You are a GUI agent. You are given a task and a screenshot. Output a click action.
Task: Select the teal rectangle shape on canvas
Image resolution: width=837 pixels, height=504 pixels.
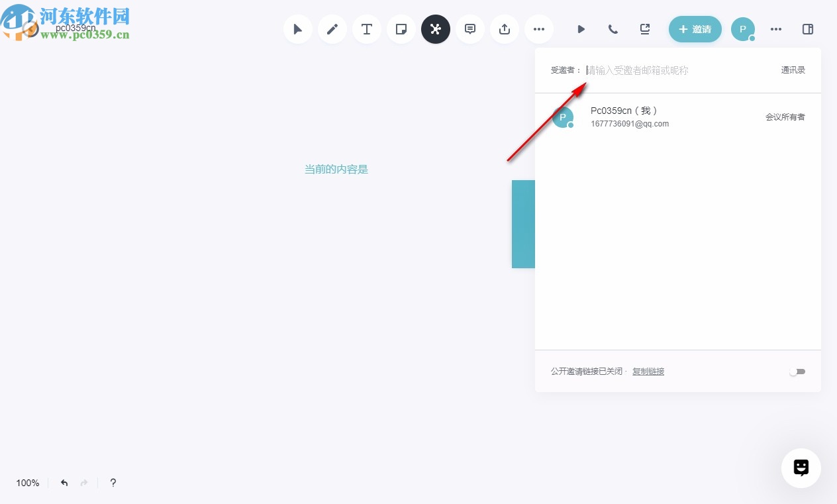tap(523, 224)
